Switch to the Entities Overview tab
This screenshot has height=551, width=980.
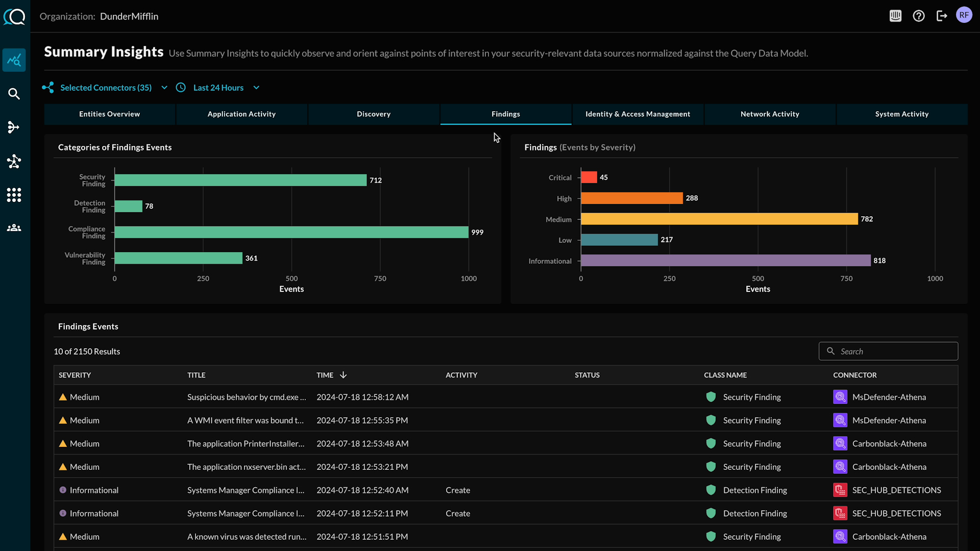tap(109, 114)
